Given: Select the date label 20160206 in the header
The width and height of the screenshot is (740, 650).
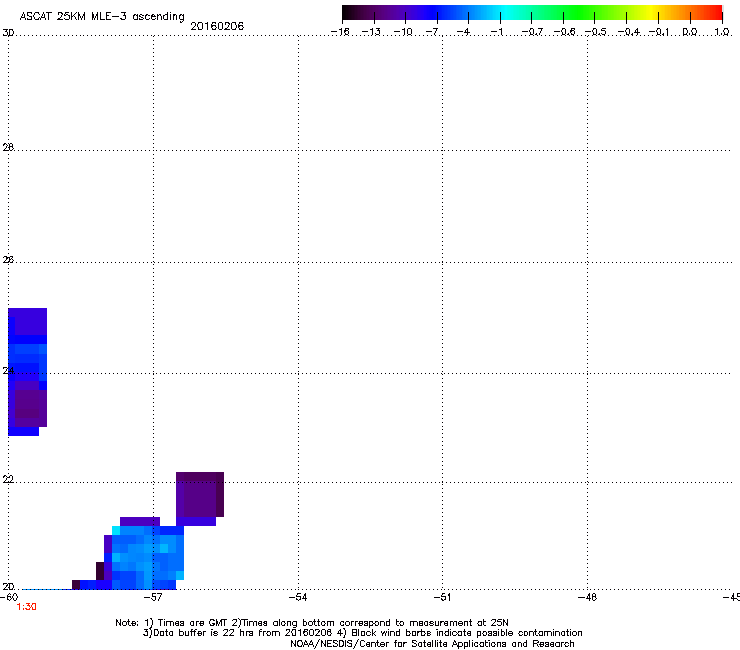Looking at the screenshot, I should (217, 26).
